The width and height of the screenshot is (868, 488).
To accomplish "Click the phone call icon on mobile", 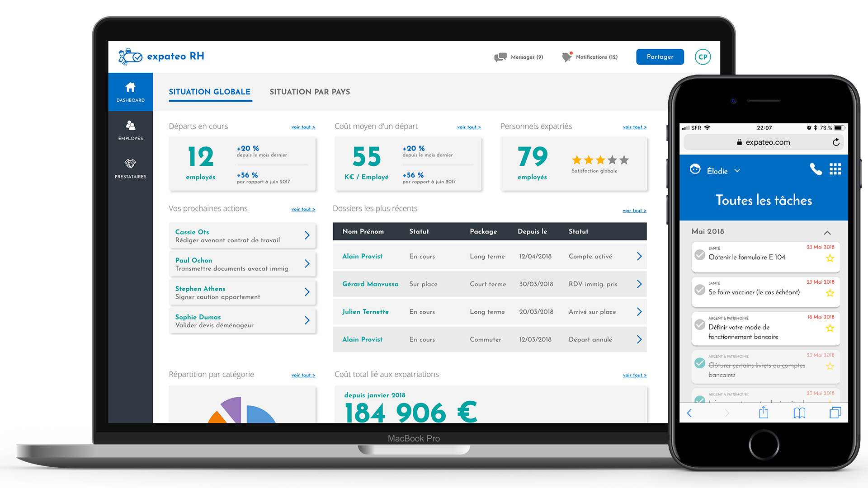I will pos(812,169).
